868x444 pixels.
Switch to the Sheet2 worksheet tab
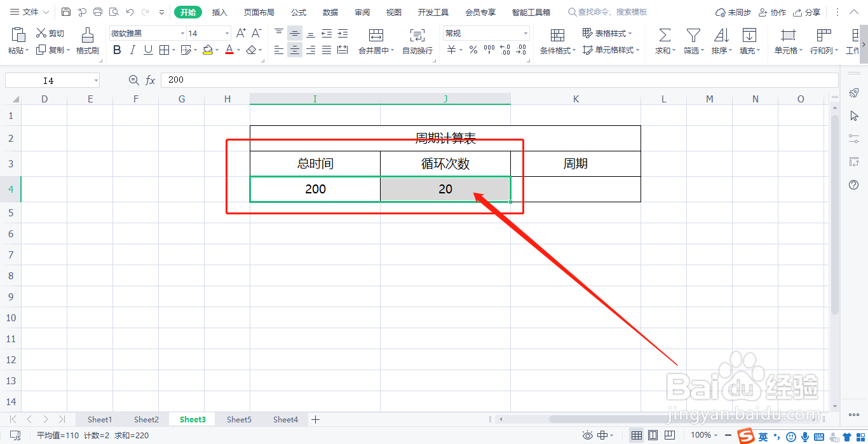[x=146, y=419]
